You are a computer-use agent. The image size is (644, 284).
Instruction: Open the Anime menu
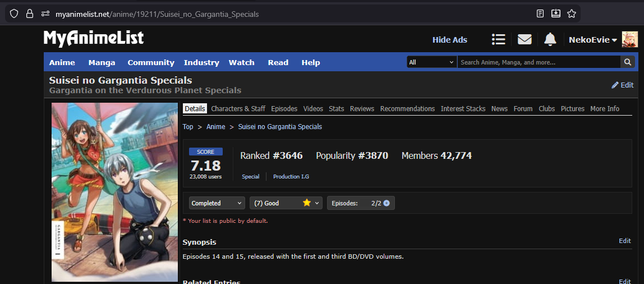coord(62,62)
